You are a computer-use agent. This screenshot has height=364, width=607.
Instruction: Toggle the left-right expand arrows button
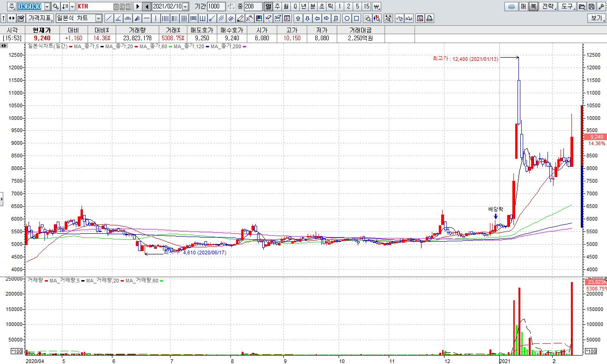pos(11,19)
